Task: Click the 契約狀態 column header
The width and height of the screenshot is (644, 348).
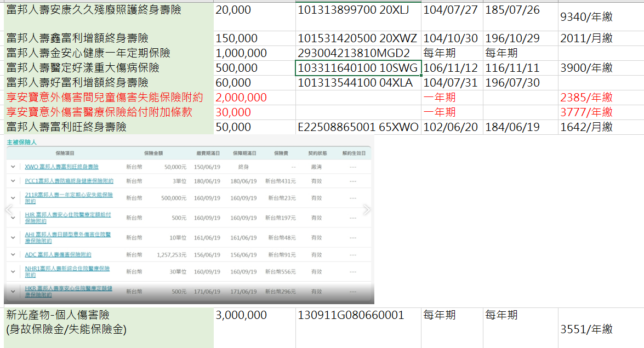Action: 317,153
